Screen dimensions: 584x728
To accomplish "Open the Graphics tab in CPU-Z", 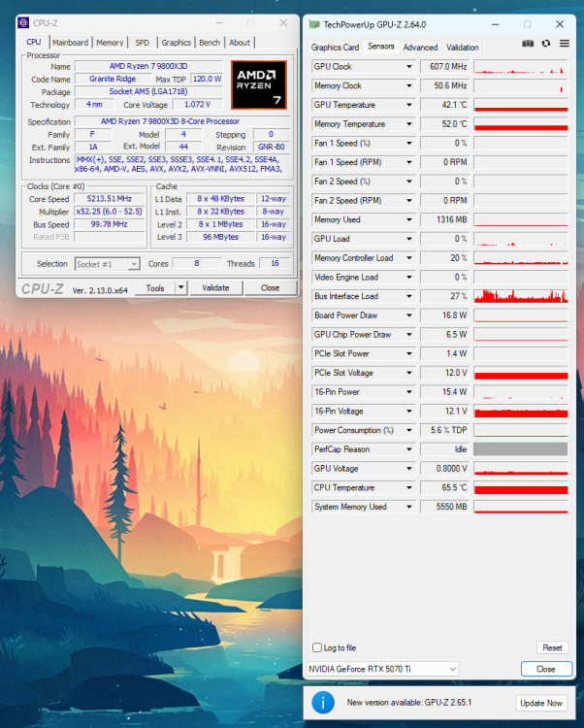I will coord(177,43).
